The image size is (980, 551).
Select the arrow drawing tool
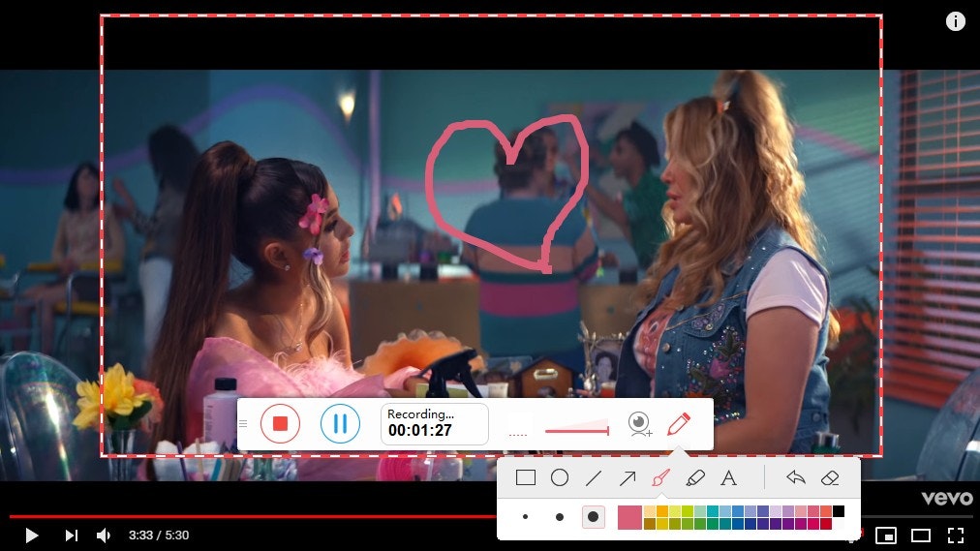pyautogui.click(x=628, y=478)
